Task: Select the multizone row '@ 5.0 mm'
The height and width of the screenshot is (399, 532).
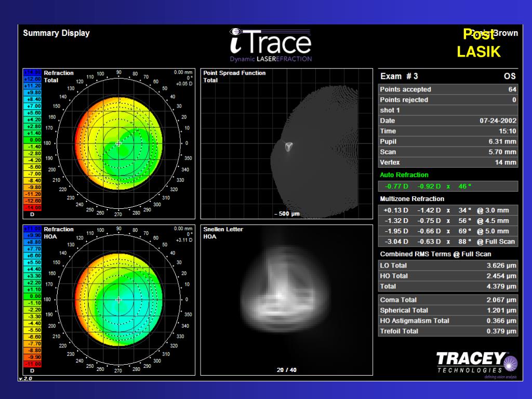Action: tap(448, 231)
